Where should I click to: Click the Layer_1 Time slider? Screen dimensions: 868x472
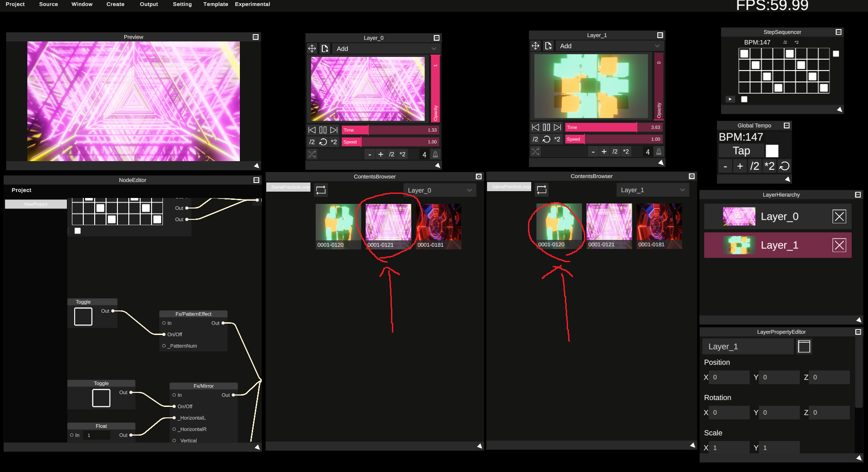[614, 127]
